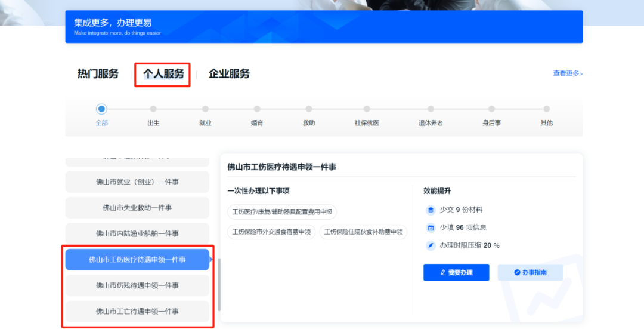Click the 办理时限压缩 feather icon
The height and width of the screenshot is (329, 644).
[431, 245]
